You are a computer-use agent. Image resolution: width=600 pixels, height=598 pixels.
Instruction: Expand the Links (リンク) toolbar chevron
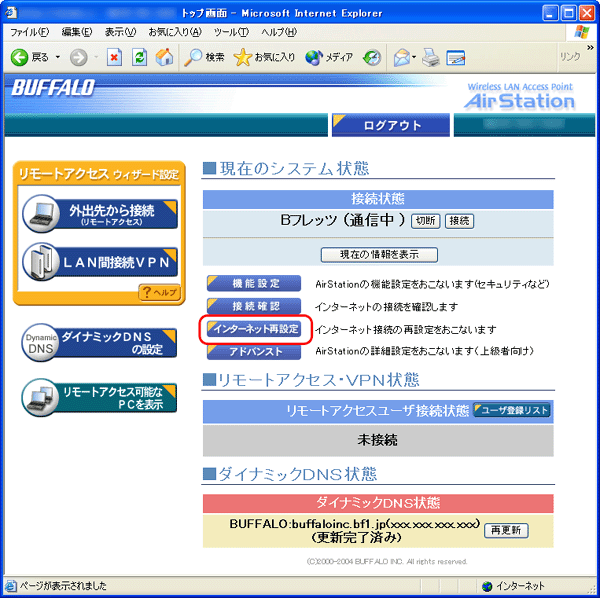(590, 47)
